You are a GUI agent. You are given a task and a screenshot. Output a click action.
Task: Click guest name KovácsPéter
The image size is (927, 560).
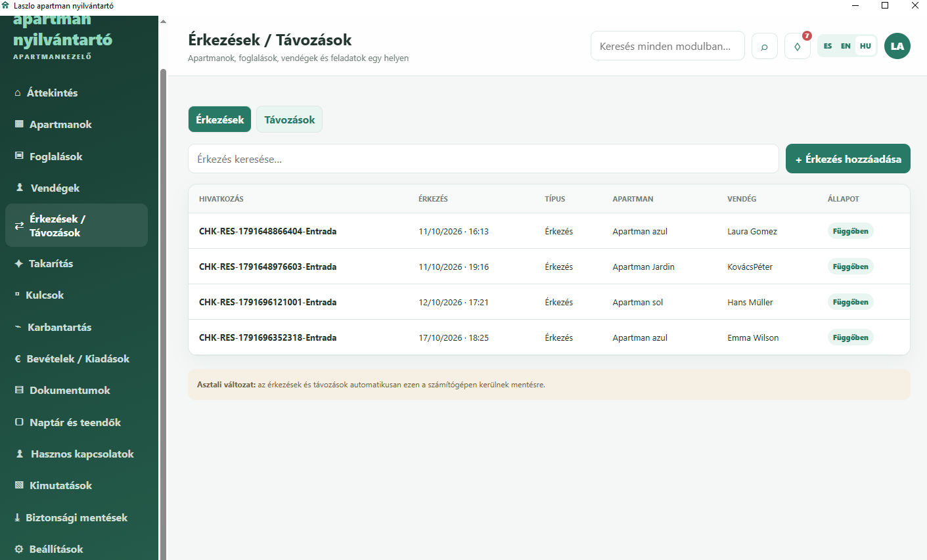[x=750, y=267]
